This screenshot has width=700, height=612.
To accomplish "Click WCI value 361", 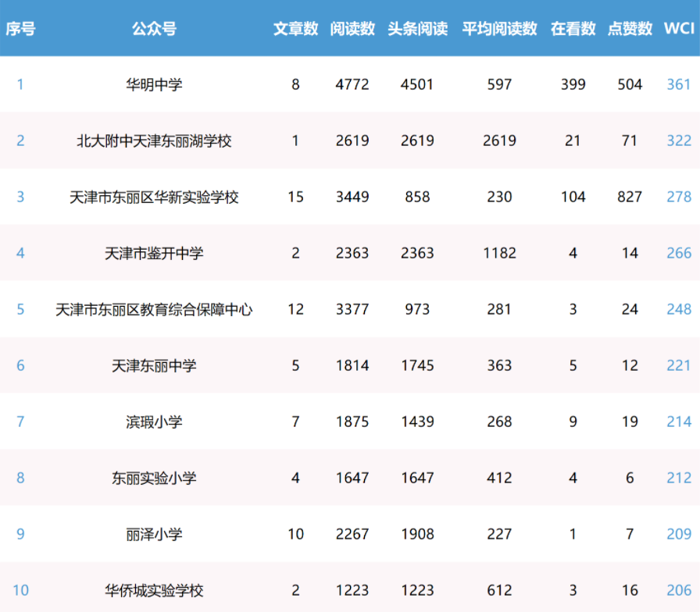I will click(x=679, y=84).
